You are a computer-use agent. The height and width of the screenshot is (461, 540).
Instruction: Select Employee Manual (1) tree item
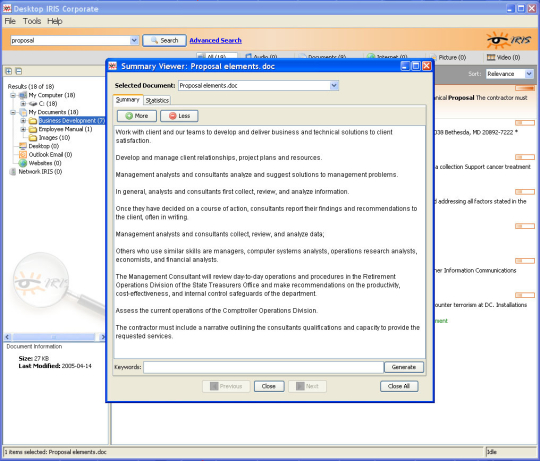point(65,129)
